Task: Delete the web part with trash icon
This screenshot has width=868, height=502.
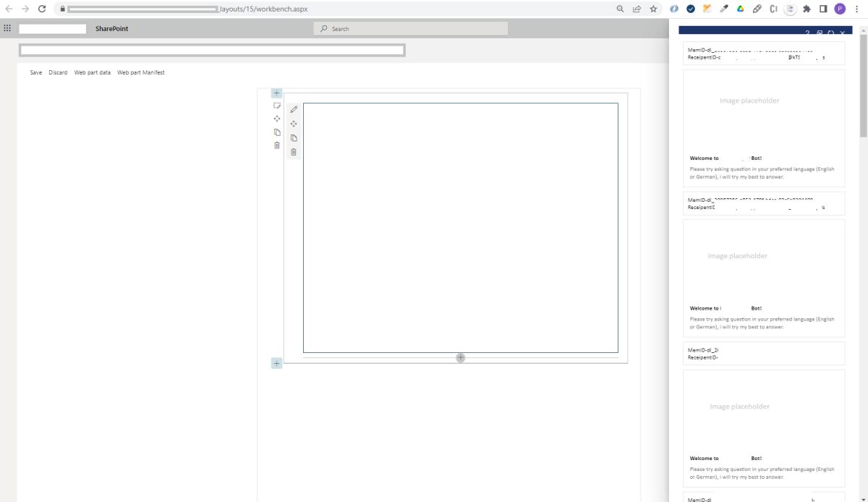Action: tap(294, 152)
